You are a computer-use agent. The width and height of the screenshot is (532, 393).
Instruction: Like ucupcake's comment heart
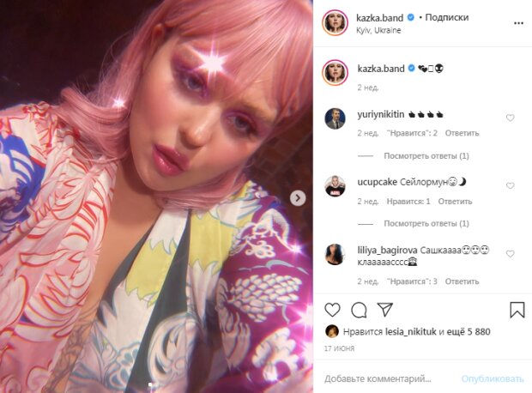(510, 185)
